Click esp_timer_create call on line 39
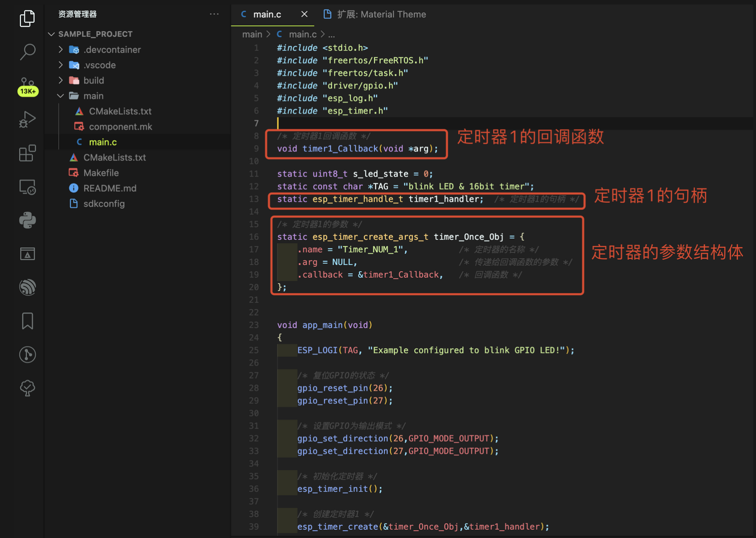The image size is (756, 538). pos(423,527)
